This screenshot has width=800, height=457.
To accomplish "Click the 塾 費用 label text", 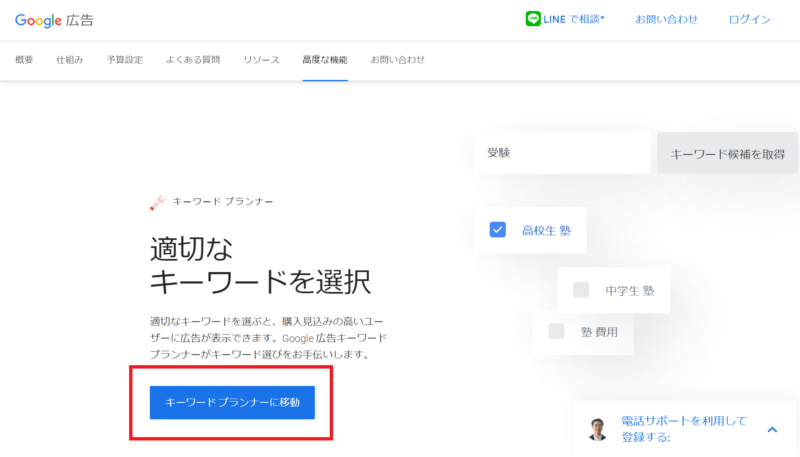I will 599,332.
